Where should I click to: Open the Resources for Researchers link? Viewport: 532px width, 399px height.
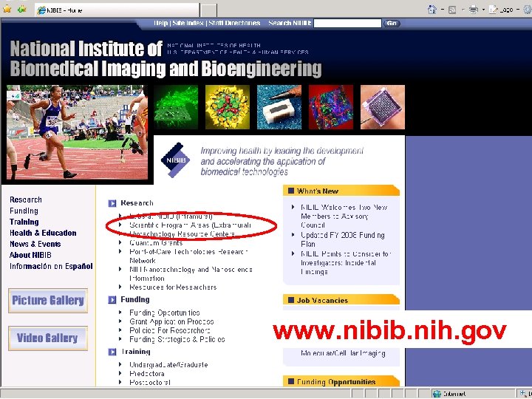(173, 287)
